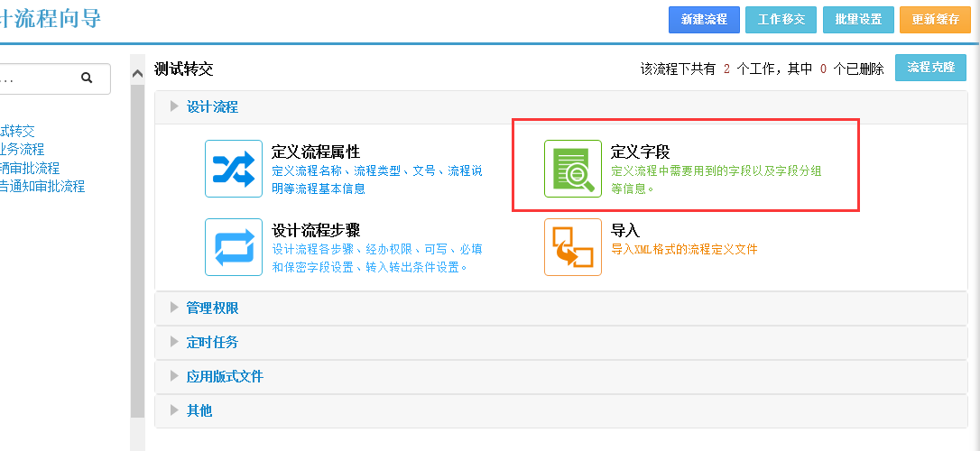
Task: Select the 批量设置 button
Action: pos(858,19)
